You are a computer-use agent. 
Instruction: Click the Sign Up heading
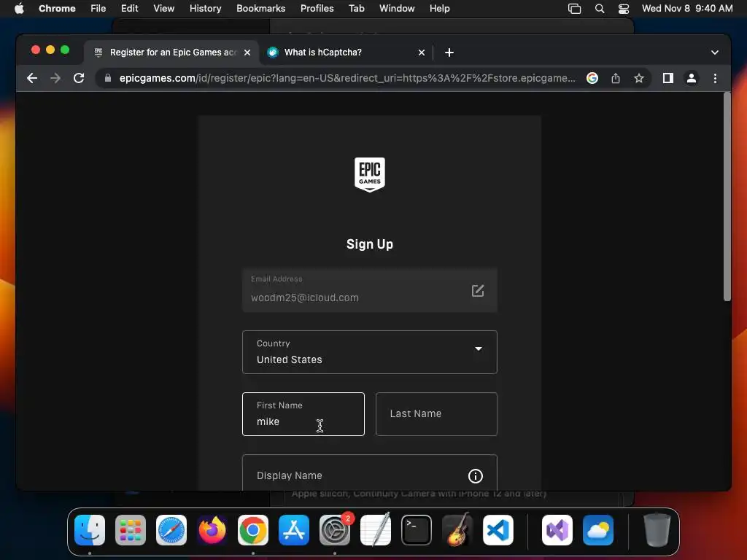[370, 244]
